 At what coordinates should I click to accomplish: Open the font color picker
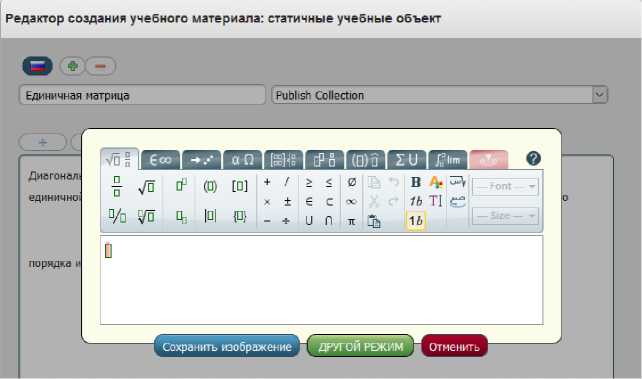pos(436,182)
